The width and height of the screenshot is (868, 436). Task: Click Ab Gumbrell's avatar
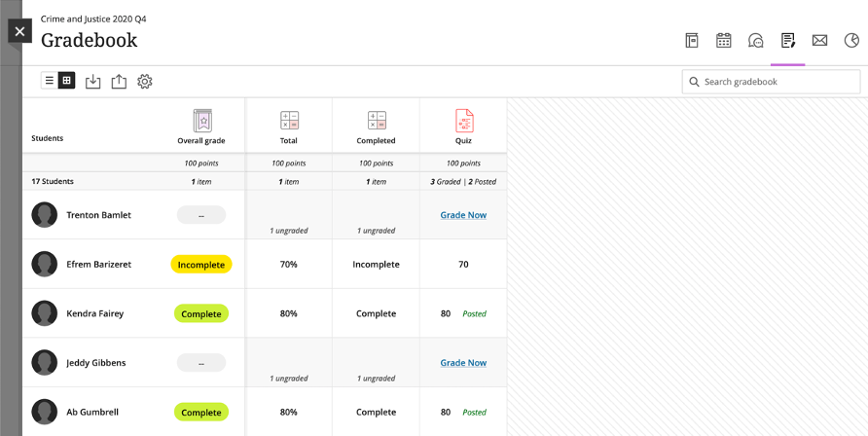coord(45,412)
